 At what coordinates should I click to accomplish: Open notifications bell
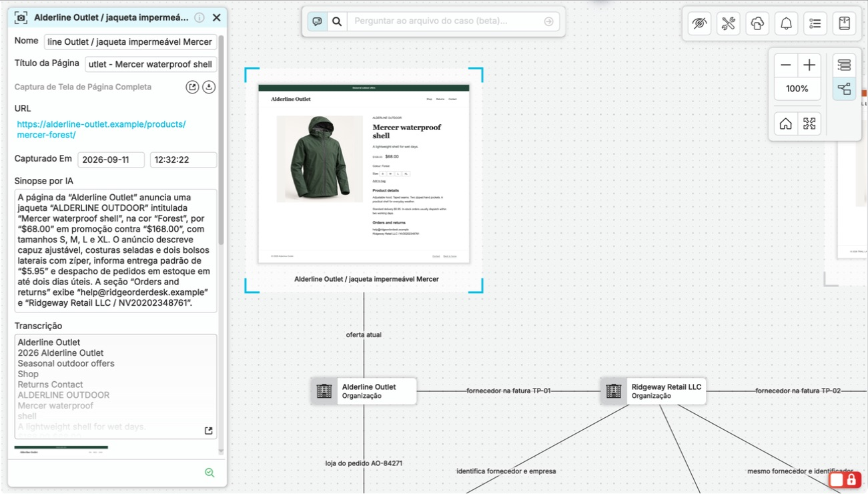click(787, 23)
